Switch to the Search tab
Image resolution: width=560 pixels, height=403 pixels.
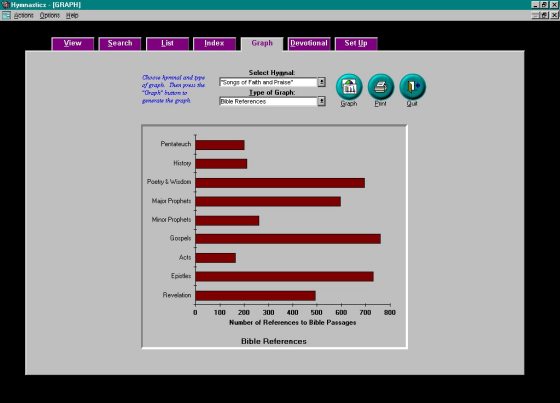[120, 44]
